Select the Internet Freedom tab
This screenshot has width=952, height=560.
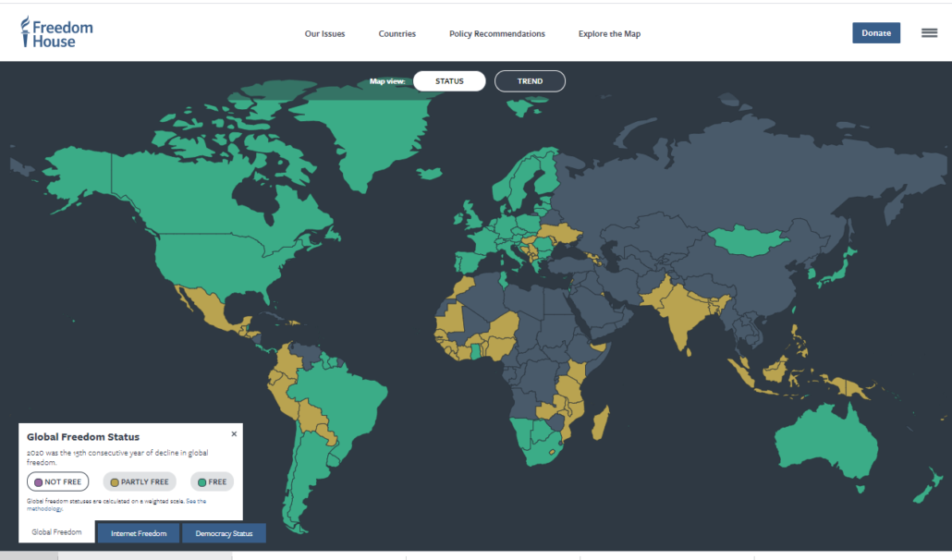click(139, 533)
